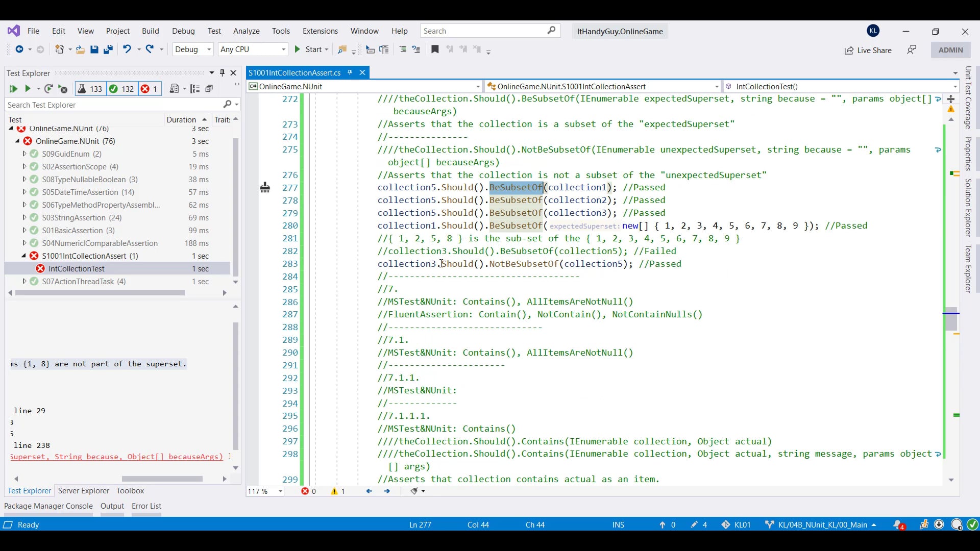
Task: Click screwdriver quick actions icon at line 277
Action: [265, 188]
